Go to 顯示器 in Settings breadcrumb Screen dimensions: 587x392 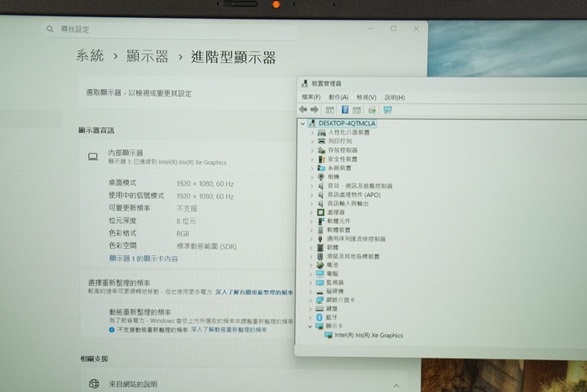(x=148, y=56)
